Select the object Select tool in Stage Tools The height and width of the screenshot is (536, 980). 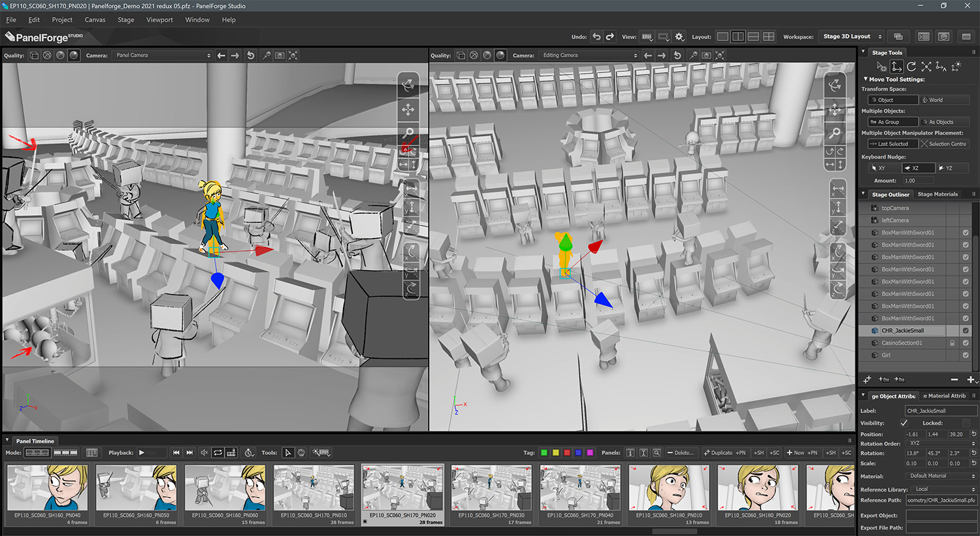(881, 66)
